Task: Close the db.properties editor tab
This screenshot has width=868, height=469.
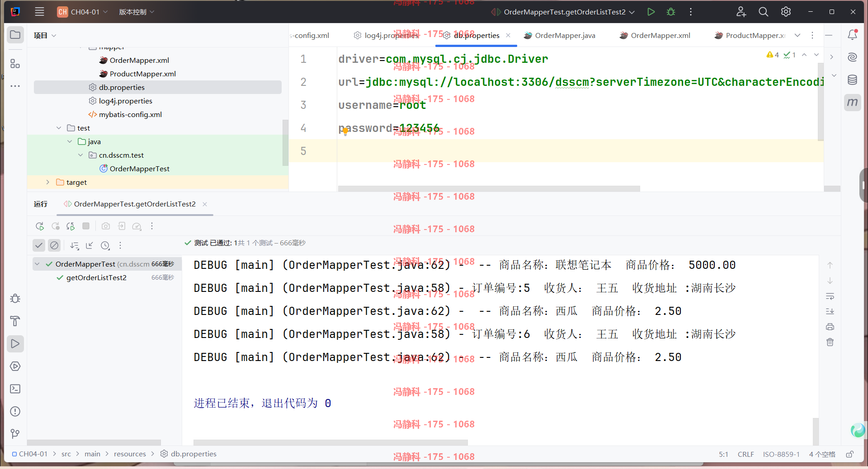Action: tap(508, 35)
